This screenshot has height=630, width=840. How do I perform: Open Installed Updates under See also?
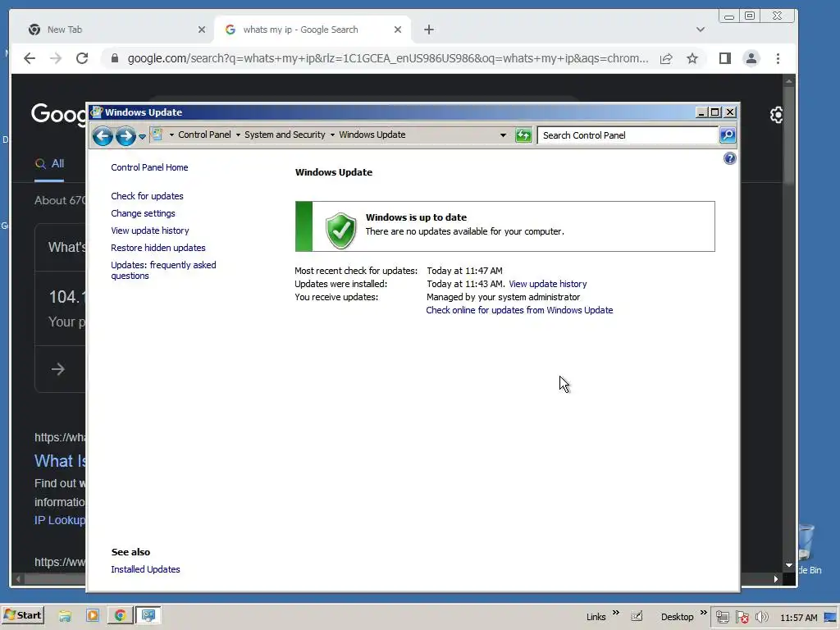pyautogui.click(x=145, y=569)
